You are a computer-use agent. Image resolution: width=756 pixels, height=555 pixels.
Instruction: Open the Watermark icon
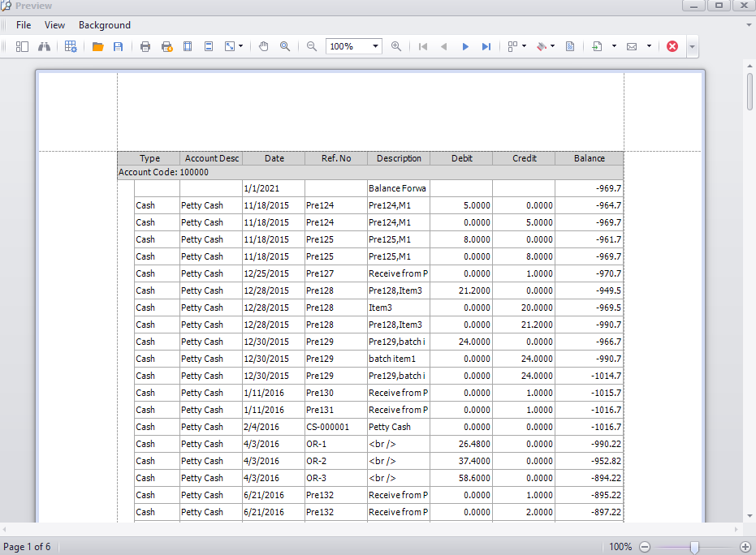pyautogui.click(x=570, y=47)
